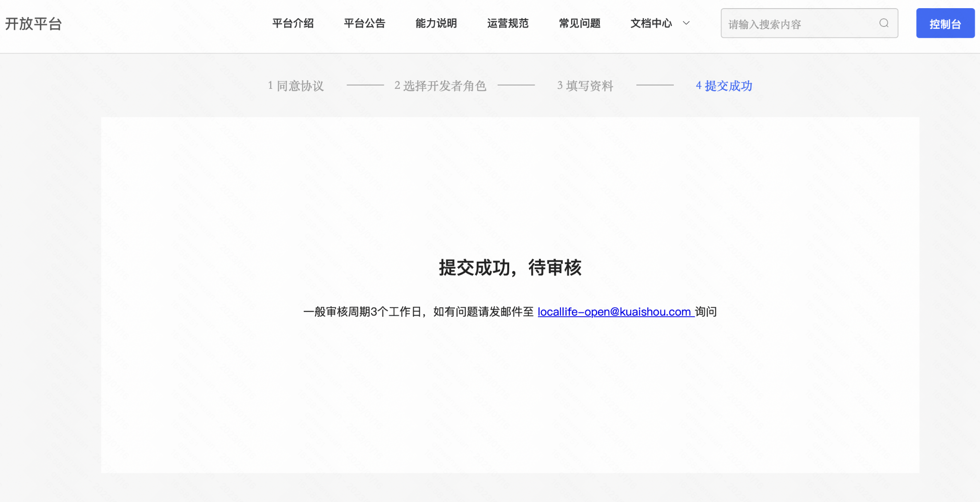Focus the 请输入搜索内容 search field
Image resolution: width=980 pixels, height=502 pixels.
tap(799, 24)
